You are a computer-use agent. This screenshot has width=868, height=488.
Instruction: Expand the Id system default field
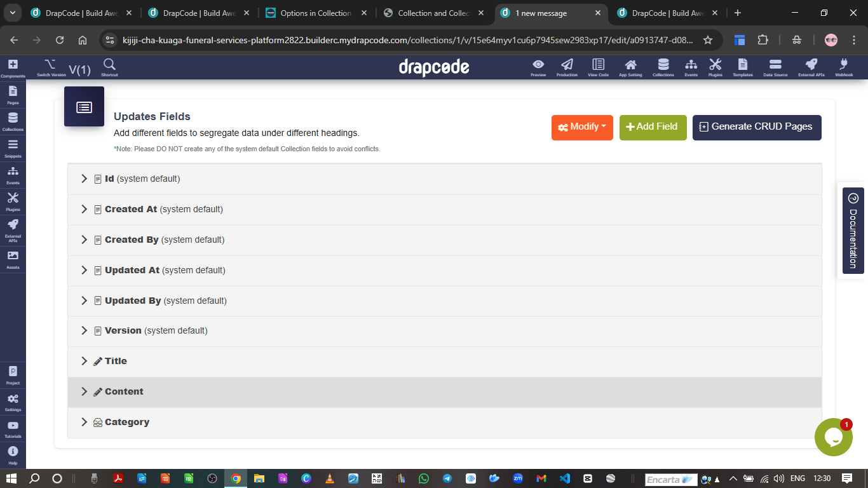444,179
